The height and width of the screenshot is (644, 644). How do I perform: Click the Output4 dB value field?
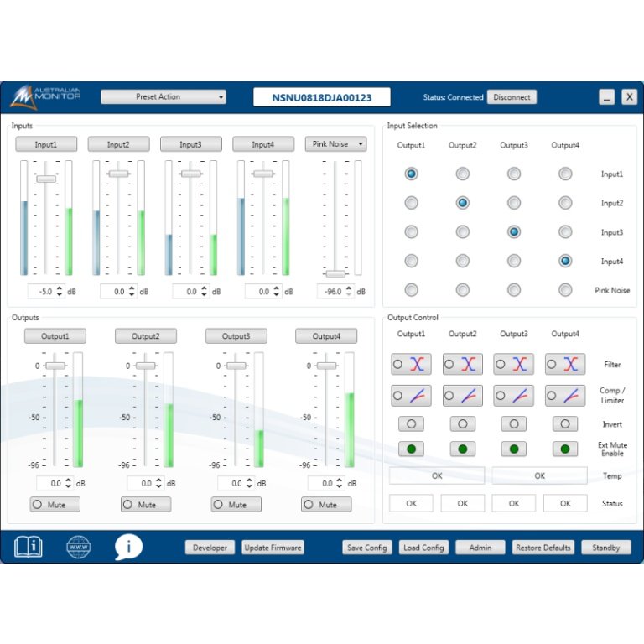pyautogui.click(x=319, y=483)
